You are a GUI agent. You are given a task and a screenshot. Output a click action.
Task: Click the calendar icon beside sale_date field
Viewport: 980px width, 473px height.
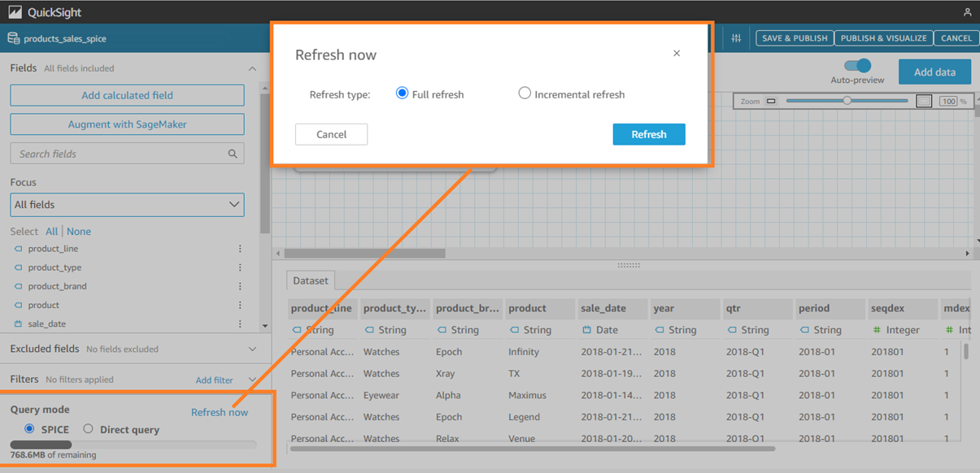(x=18, y=323)
